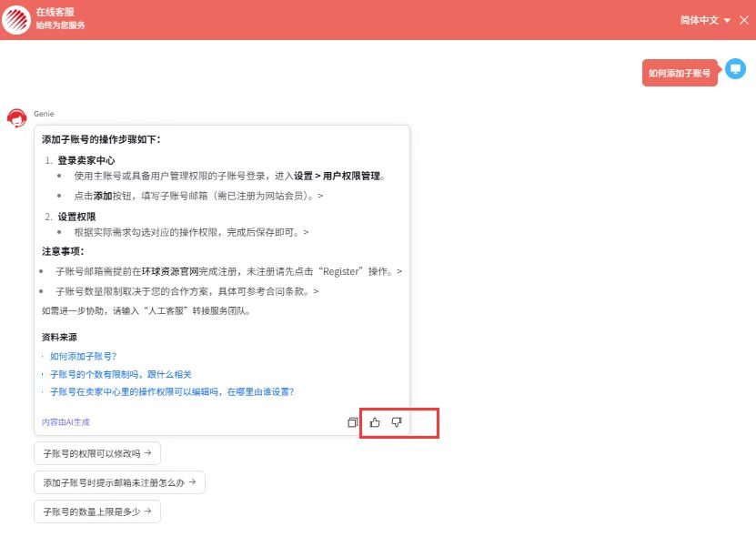Click the line mentioning “人工客服” 转接服务团队
The width and height of the screenshot is (756, 537).
click(146, 310)
